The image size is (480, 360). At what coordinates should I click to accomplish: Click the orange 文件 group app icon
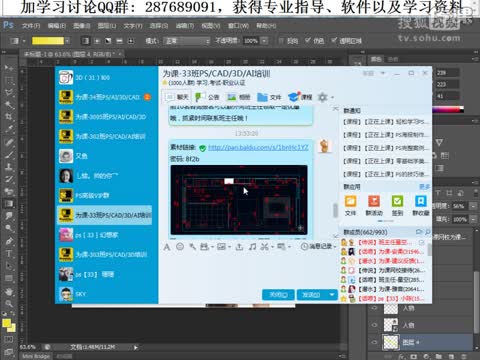350,201
